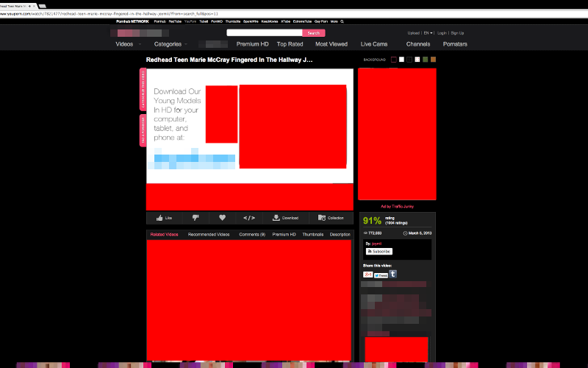Open Live Cams
The image size is (588, 368).
pyautogui.click(x=374, y=44)
